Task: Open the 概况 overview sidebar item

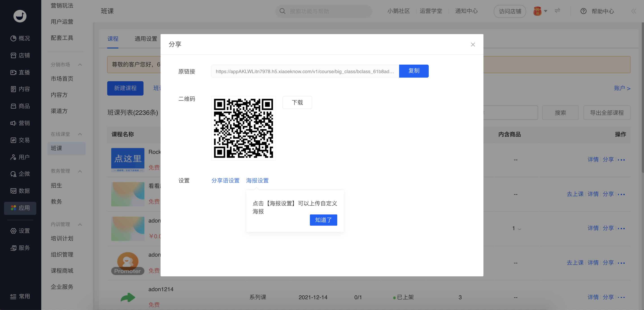Action: [x=20, y=38]
